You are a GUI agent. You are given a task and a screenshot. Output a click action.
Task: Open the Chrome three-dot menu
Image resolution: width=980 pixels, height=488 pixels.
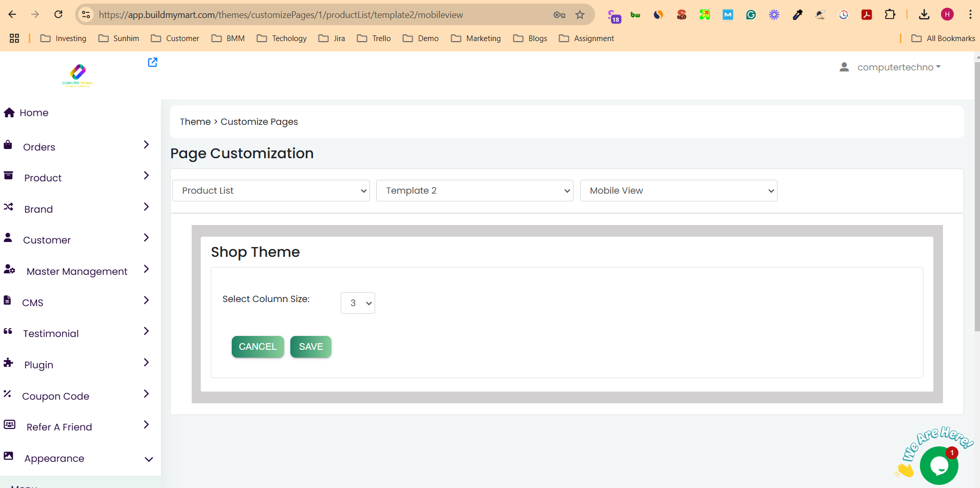point(970,14)
